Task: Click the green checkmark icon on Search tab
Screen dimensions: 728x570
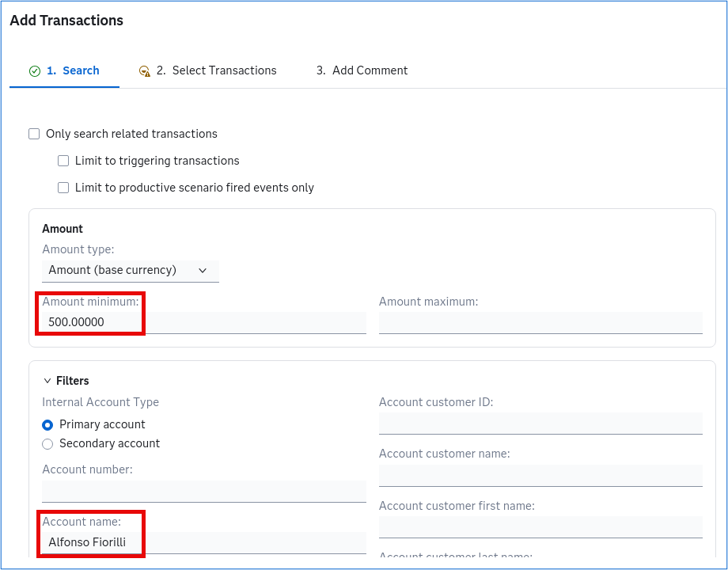Action: tap(34, 71)
